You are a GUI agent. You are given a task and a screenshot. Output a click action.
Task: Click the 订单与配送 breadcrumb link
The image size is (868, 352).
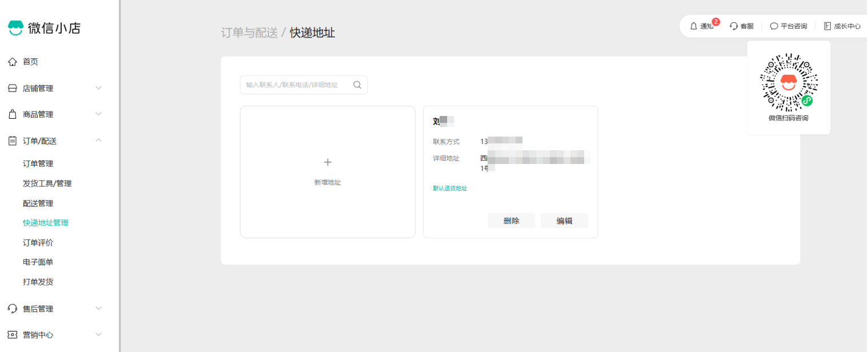pos(249,33)
